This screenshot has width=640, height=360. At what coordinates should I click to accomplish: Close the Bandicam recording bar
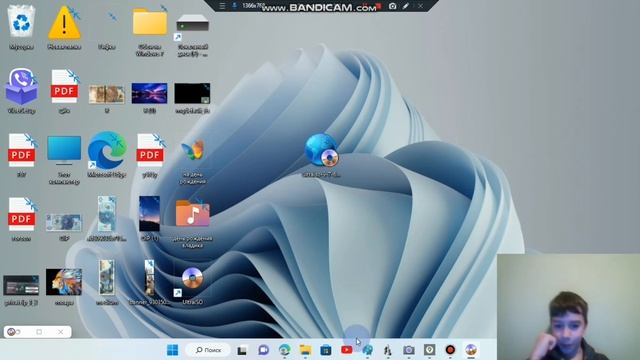coord(420,6)
